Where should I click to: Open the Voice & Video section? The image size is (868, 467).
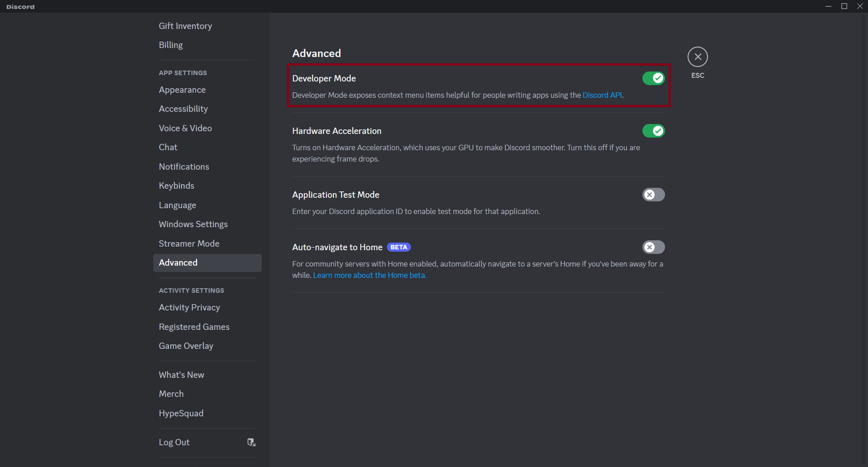pyautogui.click(x=185, y=128)
